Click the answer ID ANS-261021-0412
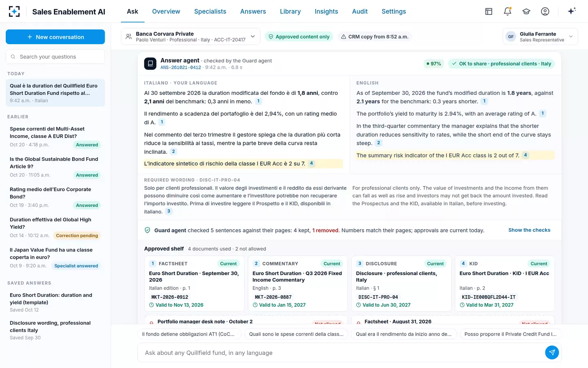The width and height of the screenshot is (588, 368). [180, 67]
